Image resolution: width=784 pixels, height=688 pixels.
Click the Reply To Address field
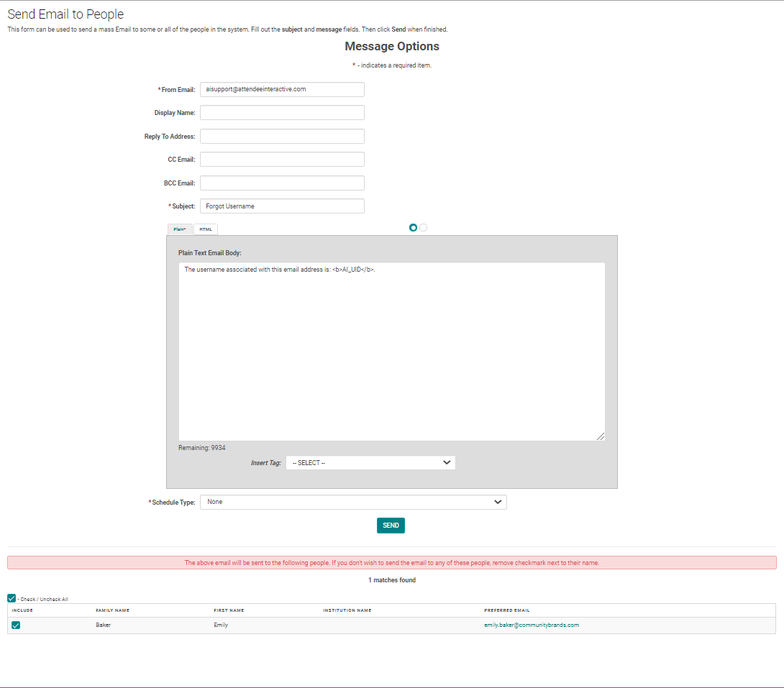tap(282, 137)
